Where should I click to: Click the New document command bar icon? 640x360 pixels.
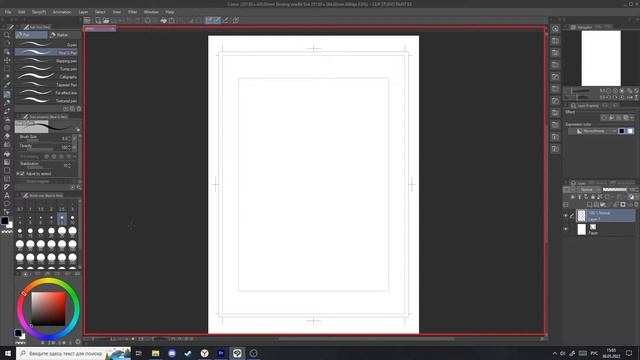(x=98, y=20)
